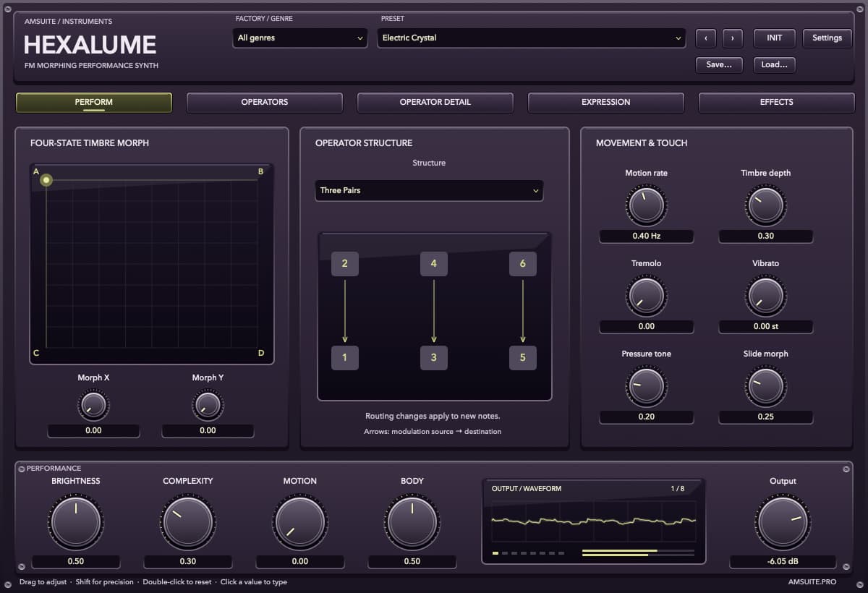Open the Electric Crystal preset dropdown
The height and width of the screenshot is (593, 868).
(x=532, y=38)
